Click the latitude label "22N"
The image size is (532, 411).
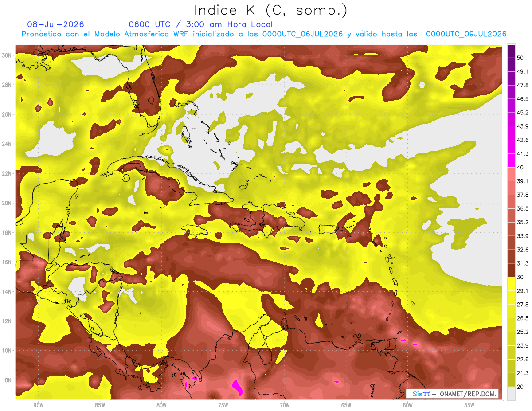pyautogui.click(x=7, y=173)
